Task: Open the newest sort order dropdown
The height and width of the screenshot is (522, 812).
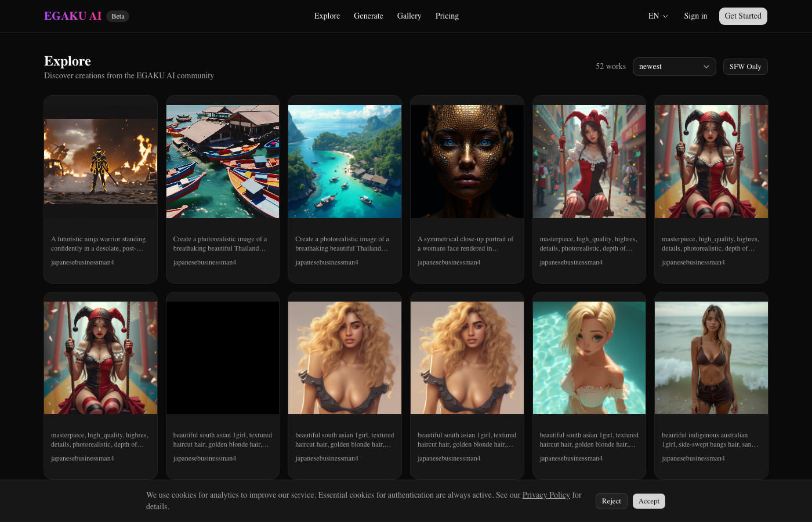Action: (x=674, y=66)
